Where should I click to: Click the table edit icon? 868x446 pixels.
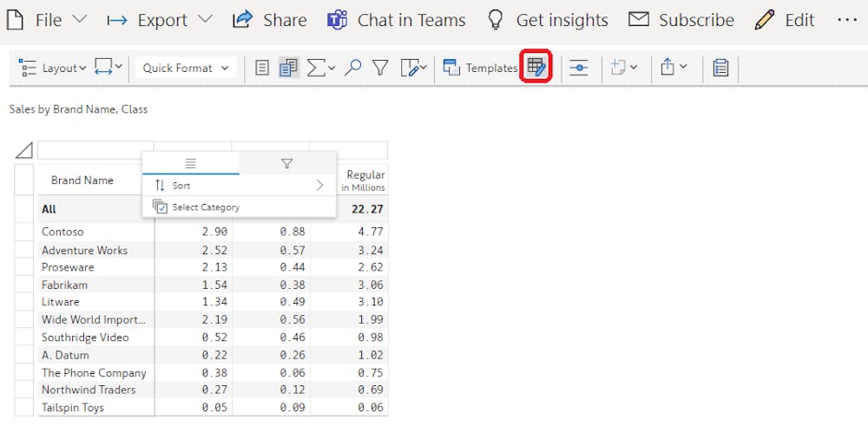click(536, 67)
